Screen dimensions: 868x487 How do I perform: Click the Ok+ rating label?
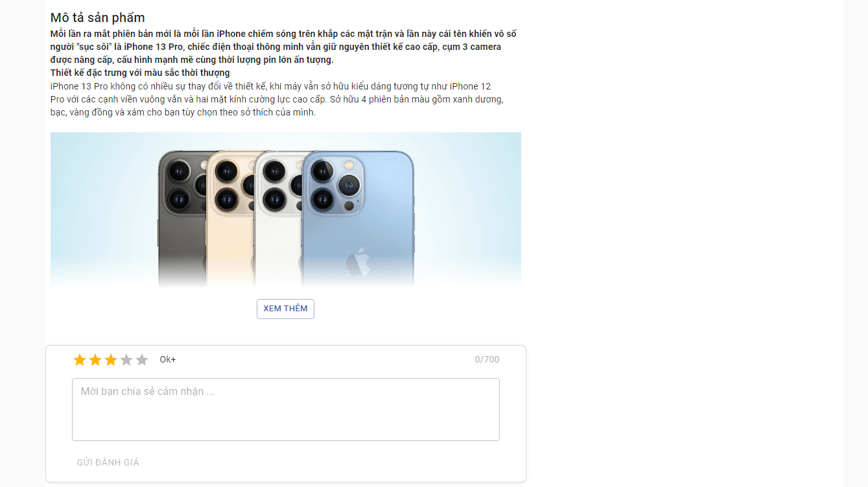pos(168,359)
